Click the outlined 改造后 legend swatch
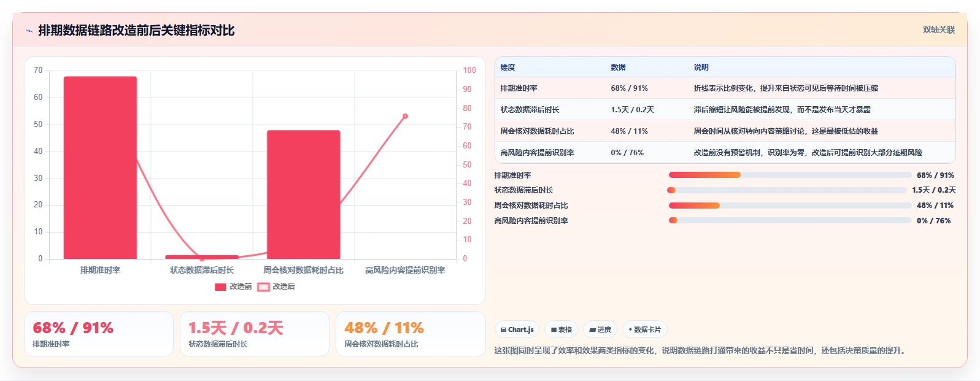980x381 pixels. tap(263, 287)
